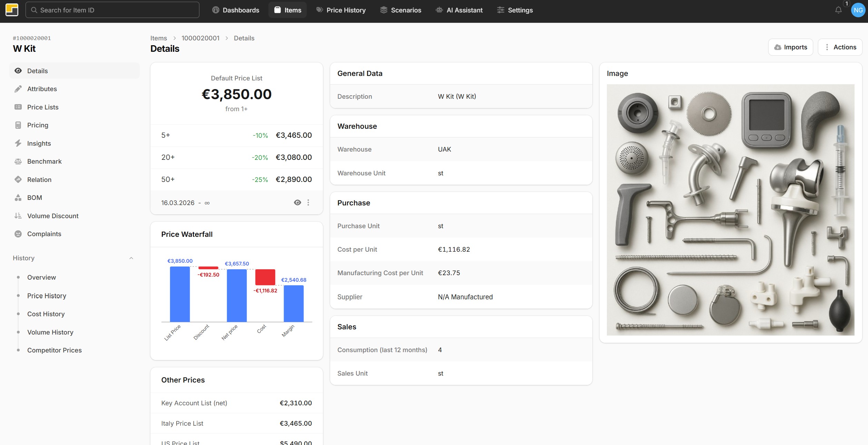Click the notification bell icon

[x=838, y=10]
